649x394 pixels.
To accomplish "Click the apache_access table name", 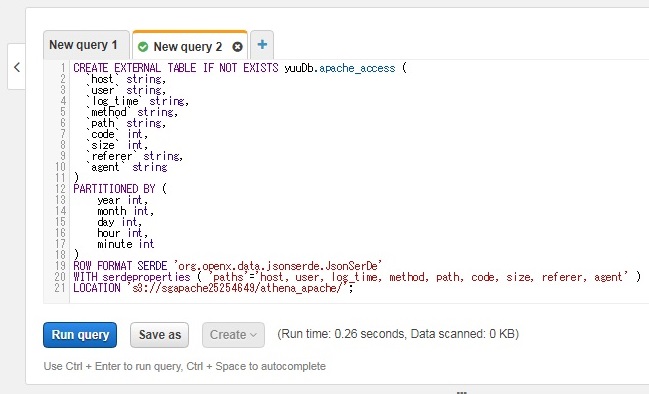I will 357,68.
